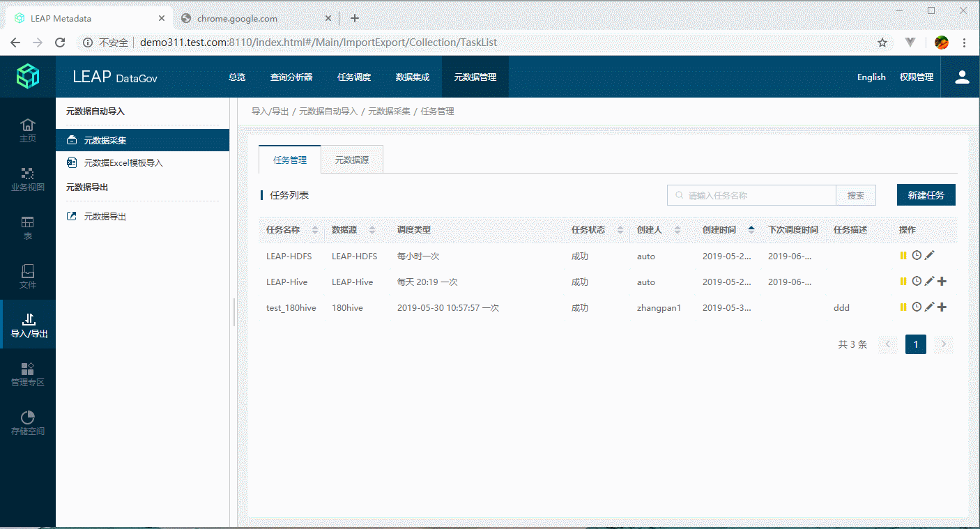The width and height of the screenshot is (980, 529).
Task: Click next page arrow in pagination
Action: (944, 344)
